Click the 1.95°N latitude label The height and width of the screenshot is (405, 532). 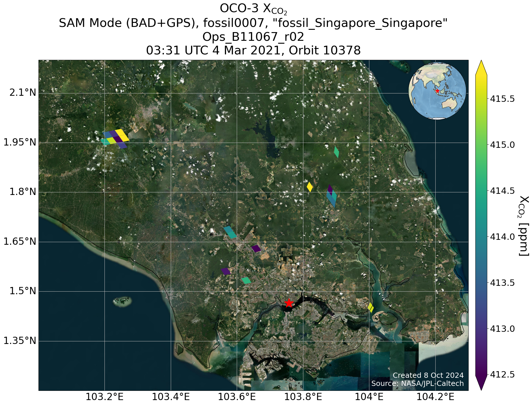click(20, 143)
